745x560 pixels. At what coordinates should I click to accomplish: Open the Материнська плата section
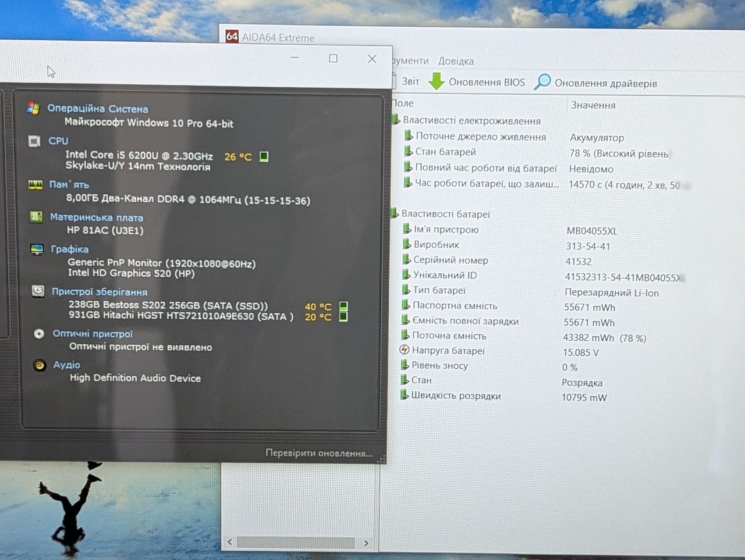(x=97, y=217)
